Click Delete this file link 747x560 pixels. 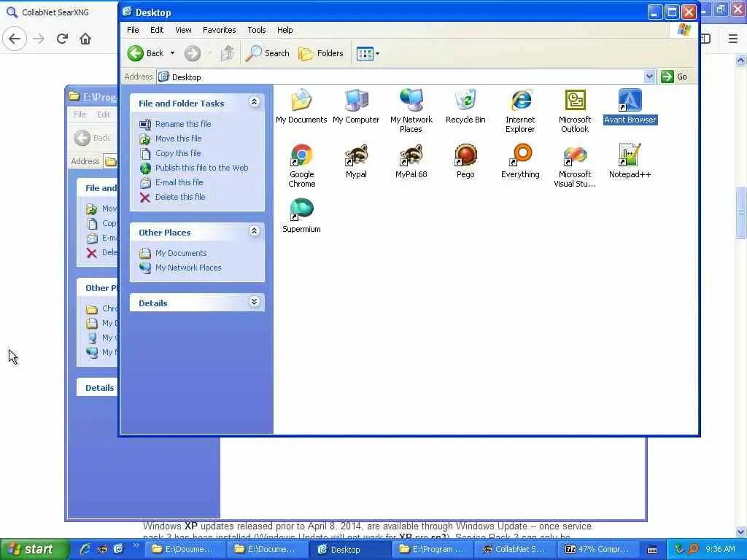180,197
